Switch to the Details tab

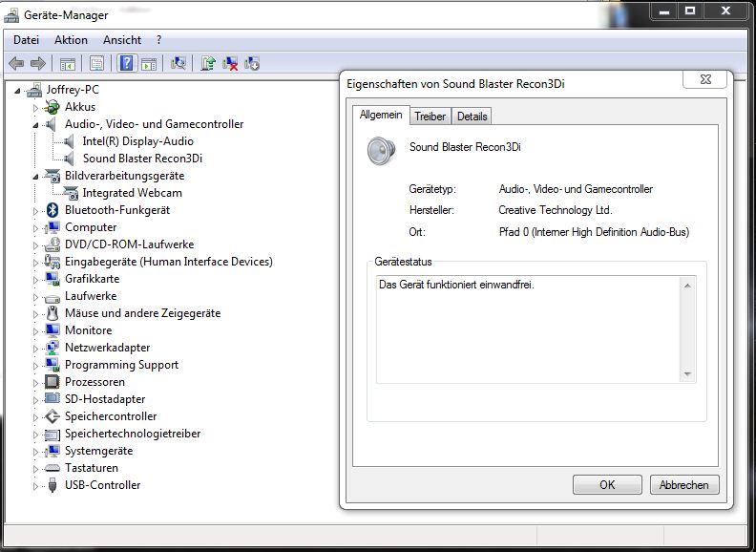472,117
